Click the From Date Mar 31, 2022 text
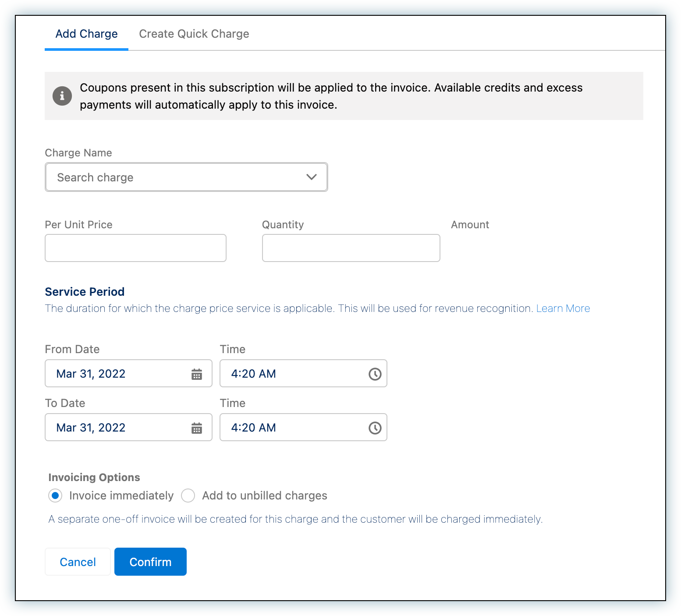This screenshot has width=681, height=616. click(x=91, y=374)
